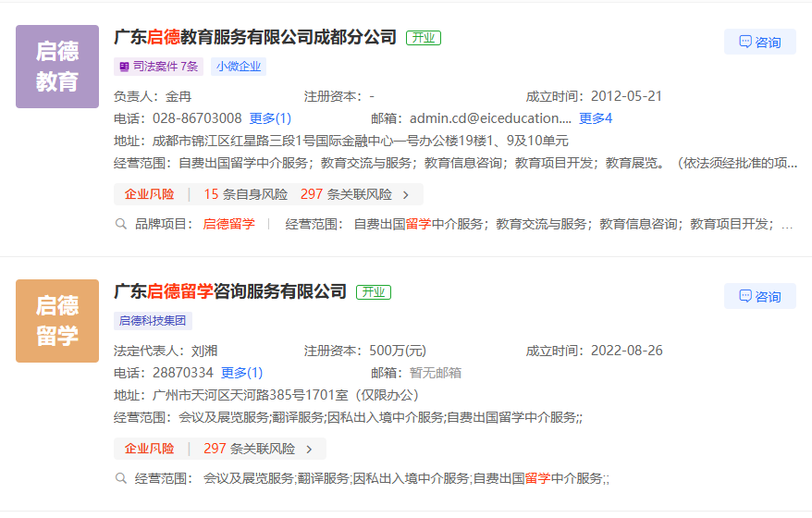The height and width of the screenshot is (518, 812).
Task: Show 更多(1) phones beside 028-86703008
Action: [270, 118]
